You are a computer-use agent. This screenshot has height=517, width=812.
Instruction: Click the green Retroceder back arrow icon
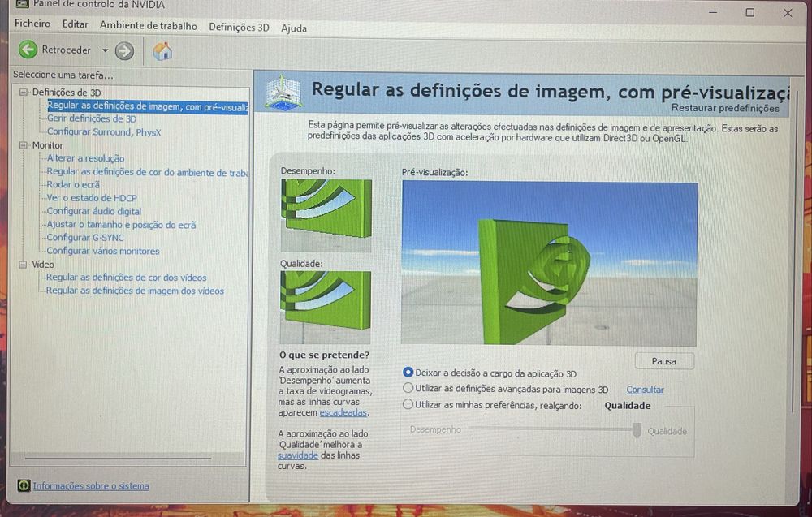[x=28, y=50]
